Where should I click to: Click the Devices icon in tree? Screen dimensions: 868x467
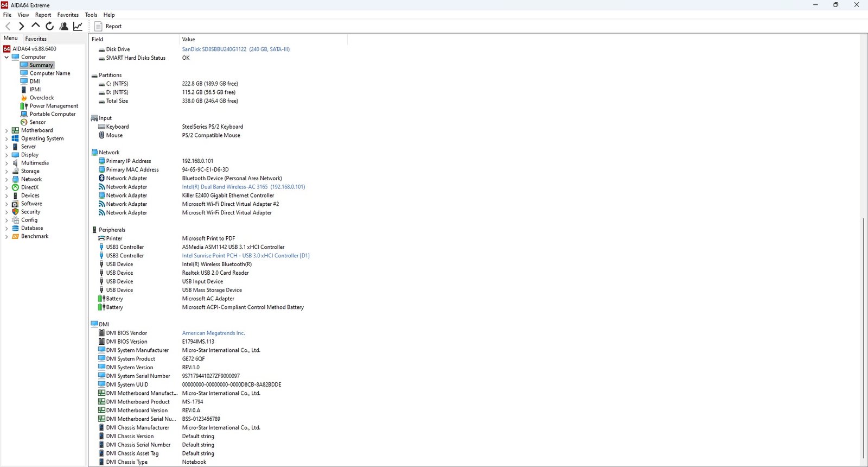15,195
